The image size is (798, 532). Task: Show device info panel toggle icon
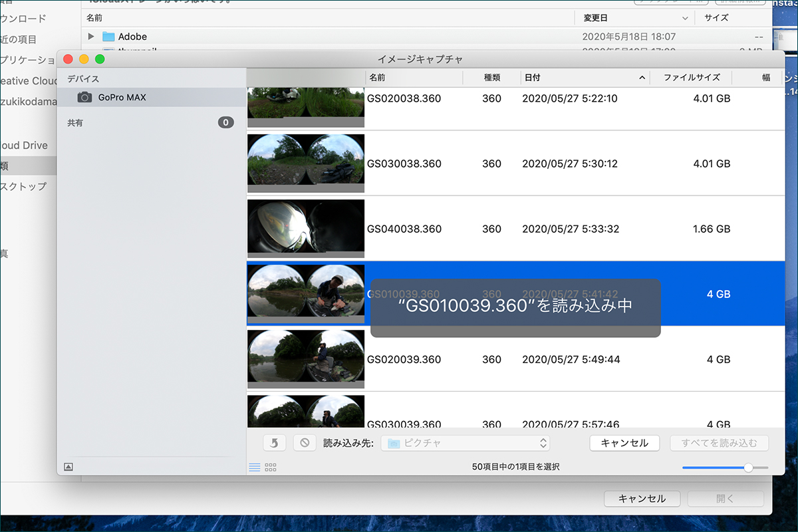point(68,467)
